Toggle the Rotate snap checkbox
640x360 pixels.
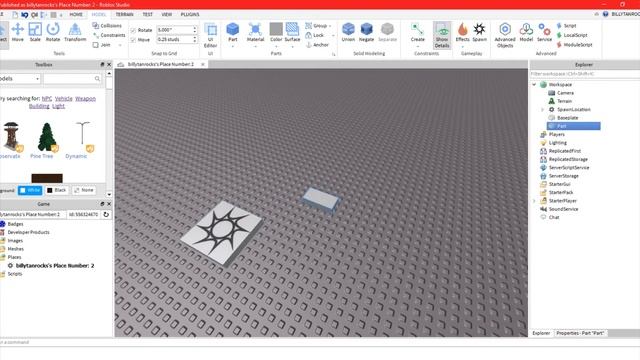133,30
